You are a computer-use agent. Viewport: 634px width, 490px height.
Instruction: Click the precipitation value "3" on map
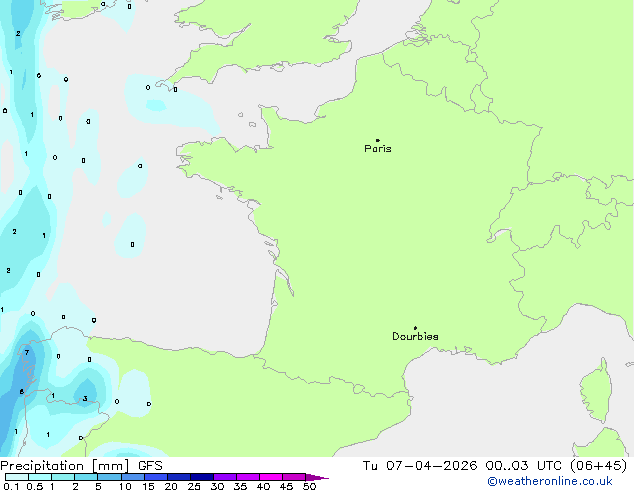pos(85,399)
